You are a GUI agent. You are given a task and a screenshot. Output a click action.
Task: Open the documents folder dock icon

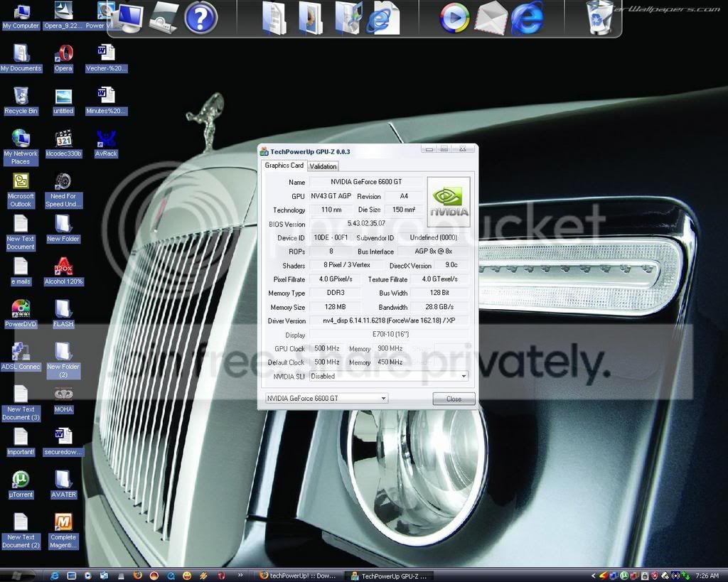274,18
